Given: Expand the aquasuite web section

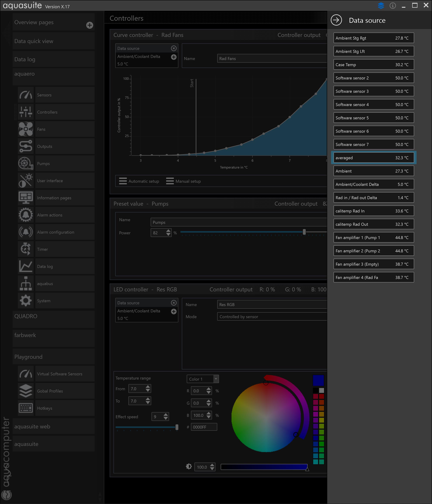Looking at the screenshot, I should click(x=54, y=426).
